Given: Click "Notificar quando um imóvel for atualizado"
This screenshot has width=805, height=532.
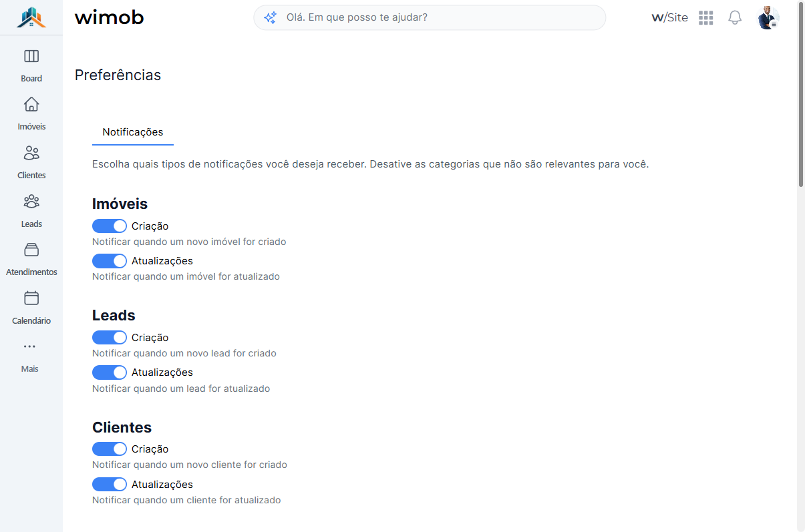Looking at the screenshot, I should pos(186,276).
